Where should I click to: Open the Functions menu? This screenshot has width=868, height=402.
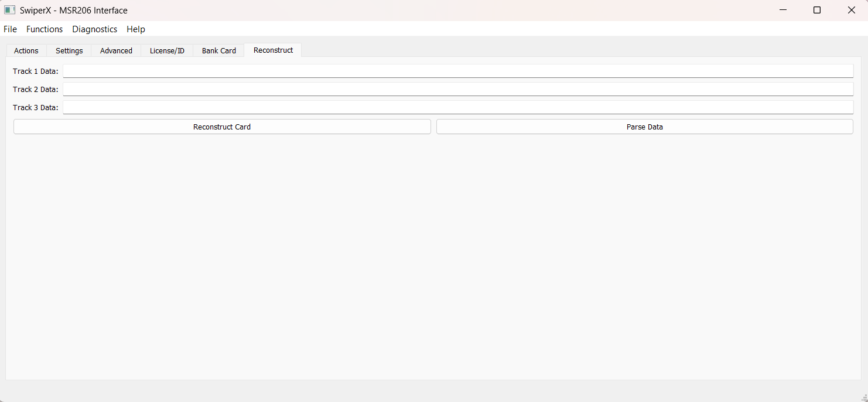click(45, 29)
